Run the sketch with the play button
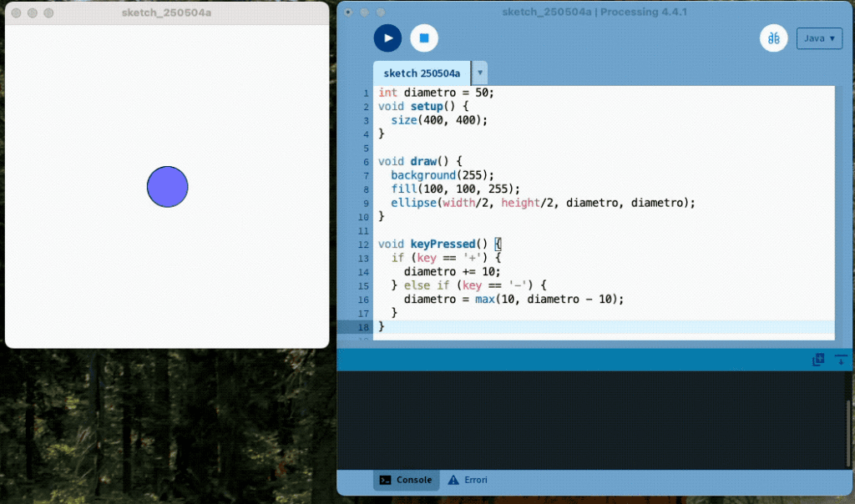 tap(387, 38)
